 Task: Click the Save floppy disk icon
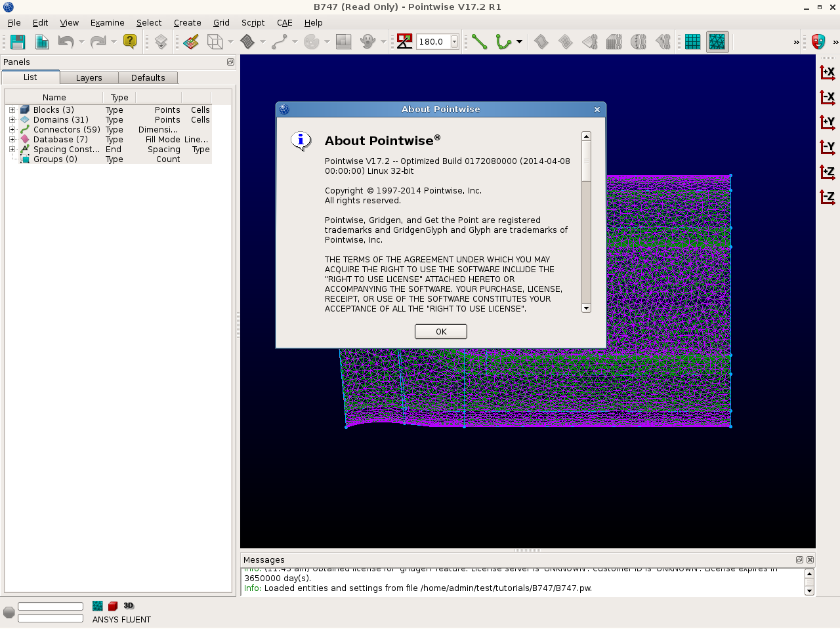[x=18, y=42]
